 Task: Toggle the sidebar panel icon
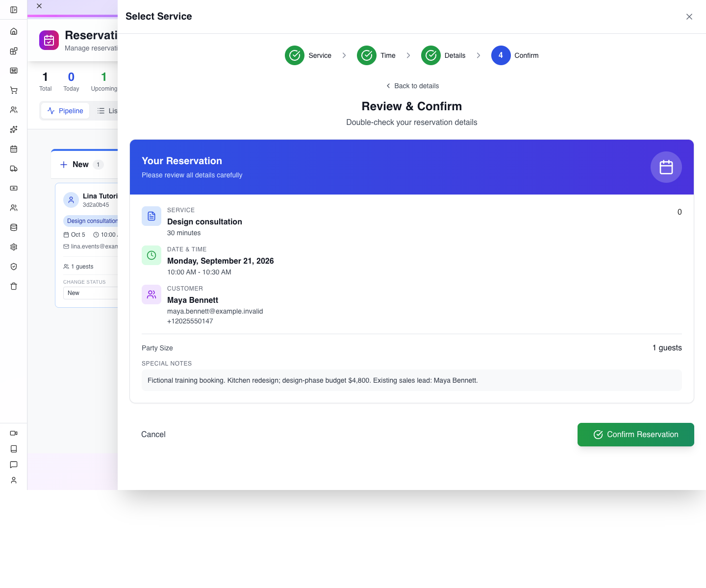point(14,10)
